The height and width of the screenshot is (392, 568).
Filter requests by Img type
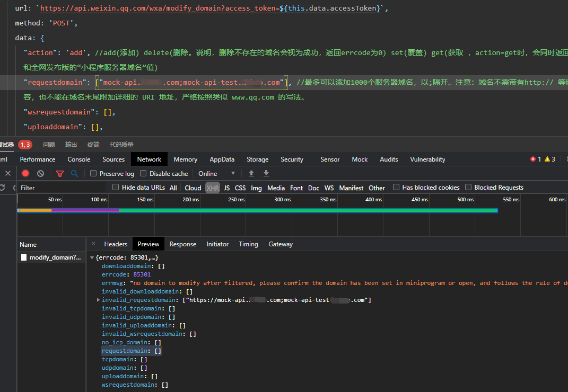[x=257, y=188]
